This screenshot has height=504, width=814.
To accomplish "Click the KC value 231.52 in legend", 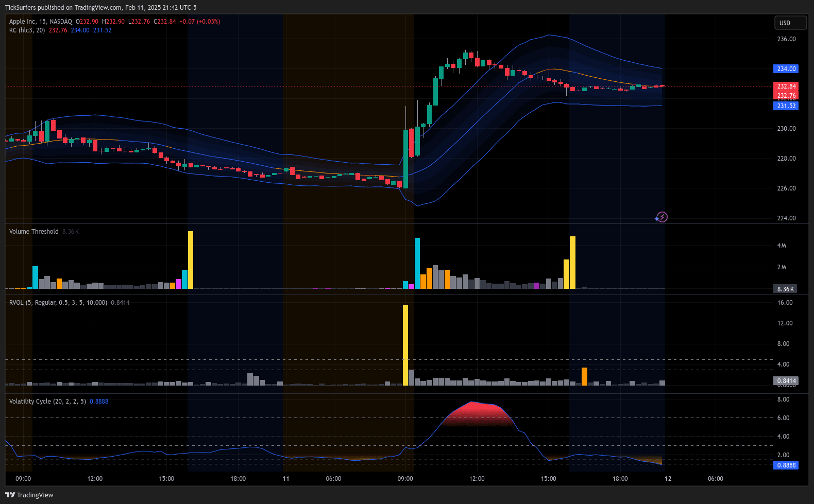I will pos(102,30).
